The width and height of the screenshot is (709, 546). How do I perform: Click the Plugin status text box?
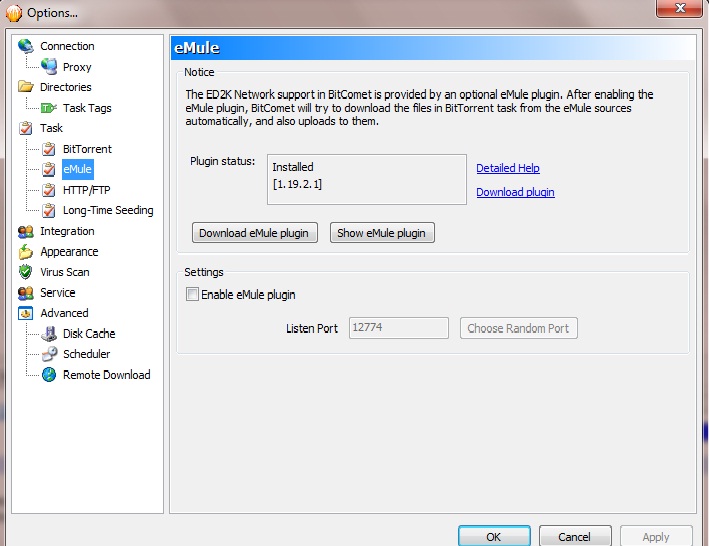pos(367,179)
